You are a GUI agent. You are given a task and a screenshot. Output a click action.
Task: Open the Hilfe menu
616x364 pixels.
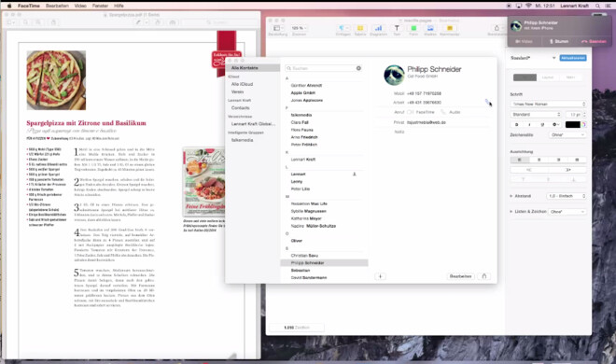coord(119,6)
